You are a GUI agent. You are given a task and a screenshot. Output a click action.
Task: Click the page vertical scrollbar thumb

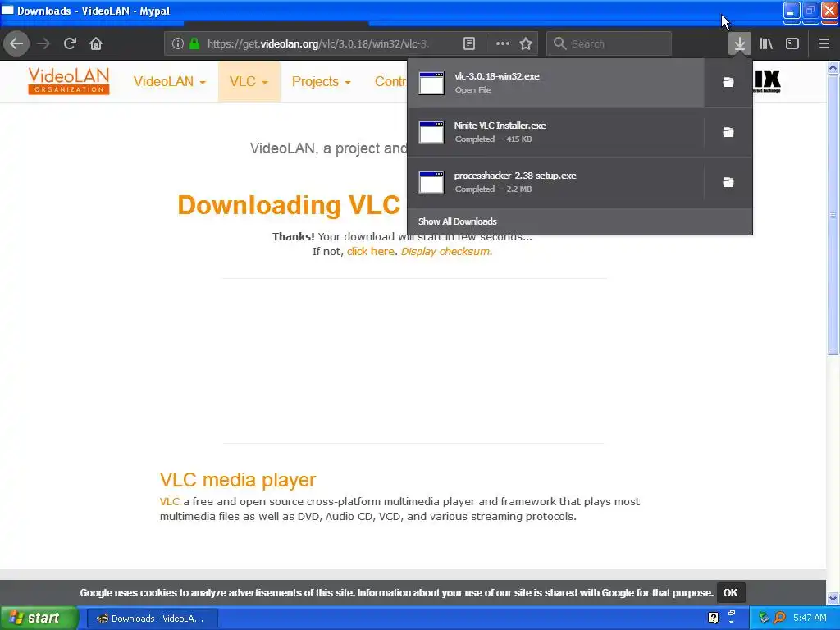(833, 214)
